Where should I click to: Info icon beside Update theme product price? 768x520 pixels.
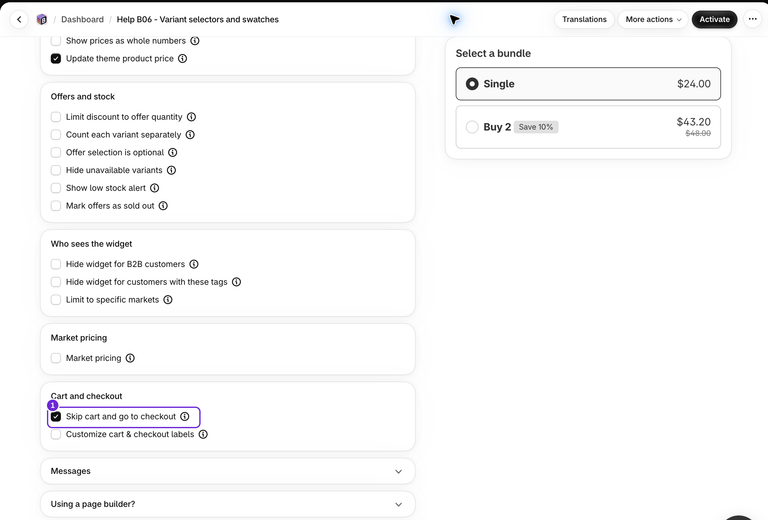tap(183, 58)
